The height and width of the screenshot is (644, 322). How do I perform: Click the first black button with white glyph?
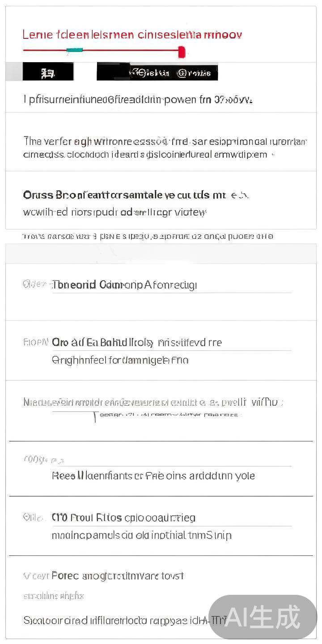pos(48,72)
